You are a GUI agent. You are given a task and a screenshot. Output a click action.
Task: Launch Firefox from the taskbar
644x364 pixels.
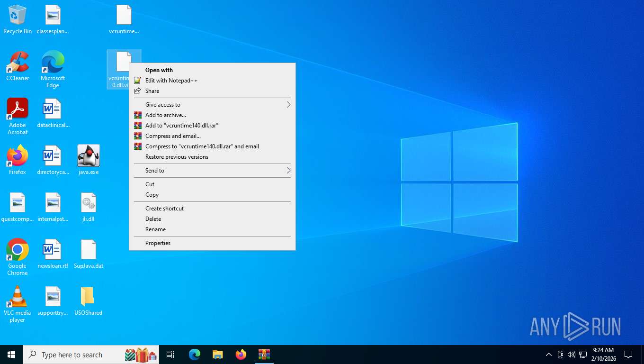pyautogui.click(x=241, y=355)
